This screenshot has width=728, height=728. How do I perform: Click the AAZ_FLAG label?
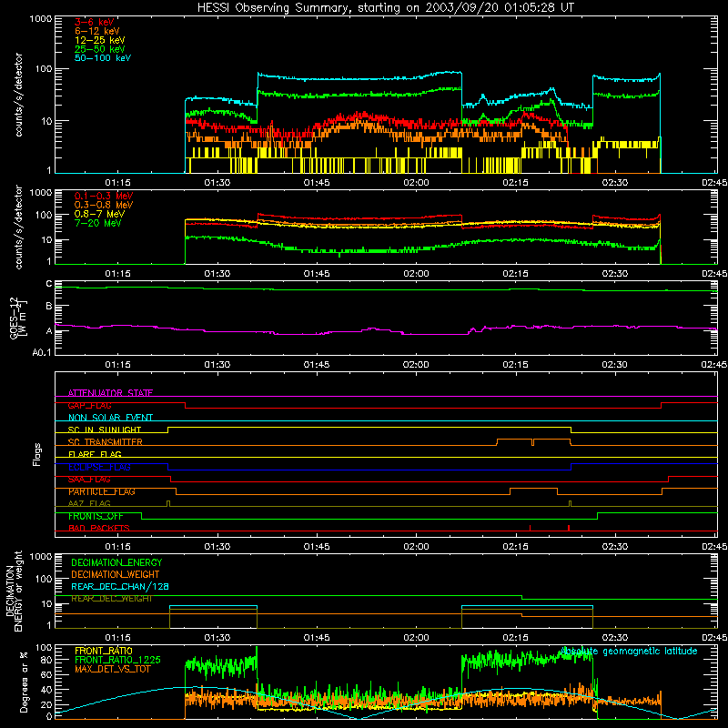point(89,503)
